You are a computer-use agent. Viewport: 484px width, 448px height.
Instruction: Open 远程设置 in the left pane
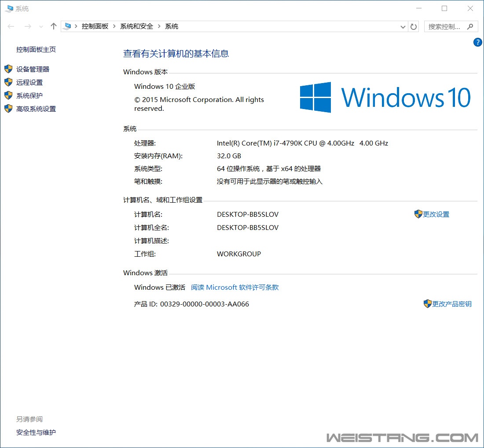pos(29,82)
